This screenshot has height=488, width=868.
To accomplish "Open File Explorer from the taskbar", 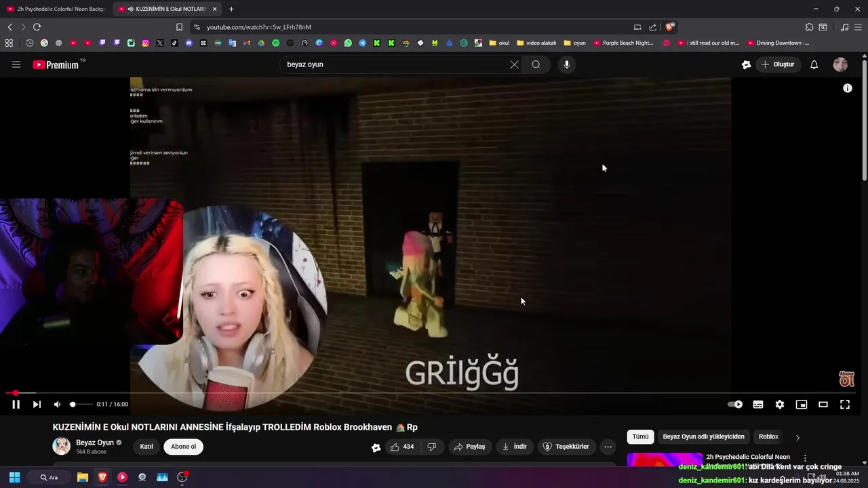I will (x=82, y=477).
